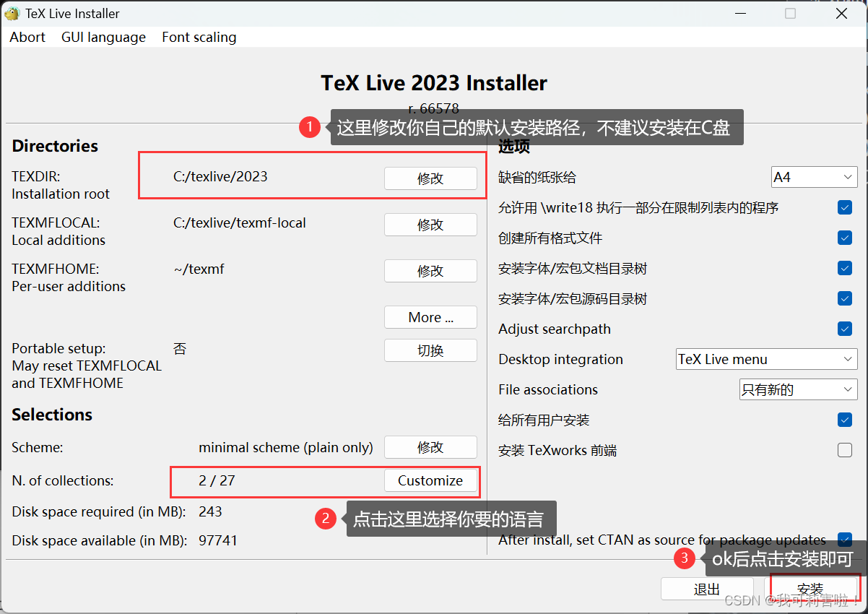Toggle Adjust searchpath checkbox
The image size is (868, 614).
(x=845, y=329)
